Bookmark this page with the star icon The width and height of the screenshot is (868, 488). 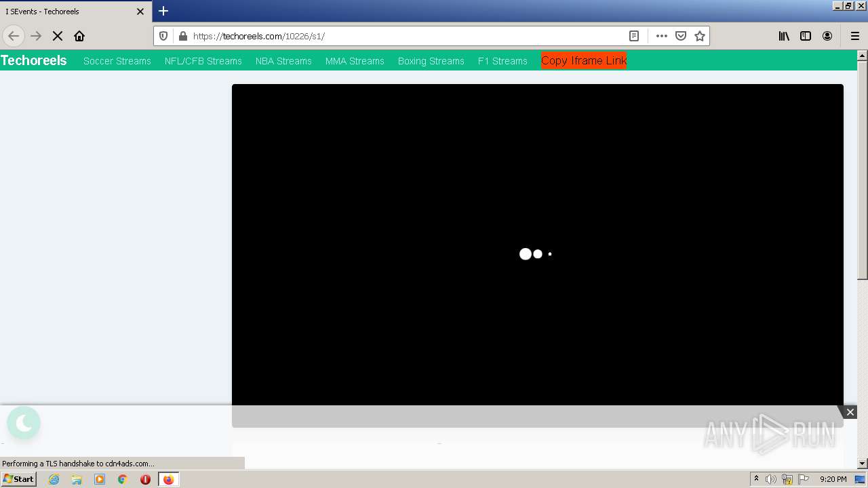tap(700, 36)
